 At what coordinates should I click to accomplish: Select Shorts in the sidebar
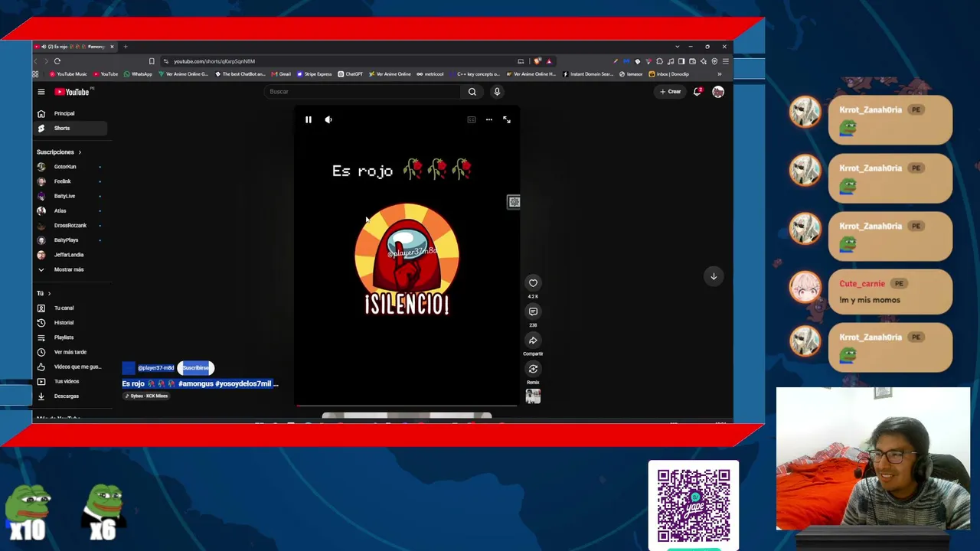click(70, 128)
